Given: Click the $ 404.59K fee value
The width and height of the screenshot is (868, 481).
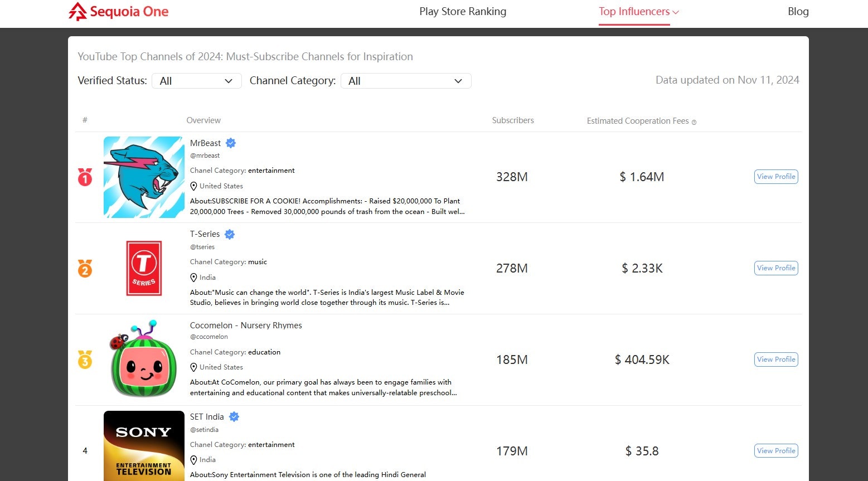Looking at the screenshot, I should tap(642, 360).
